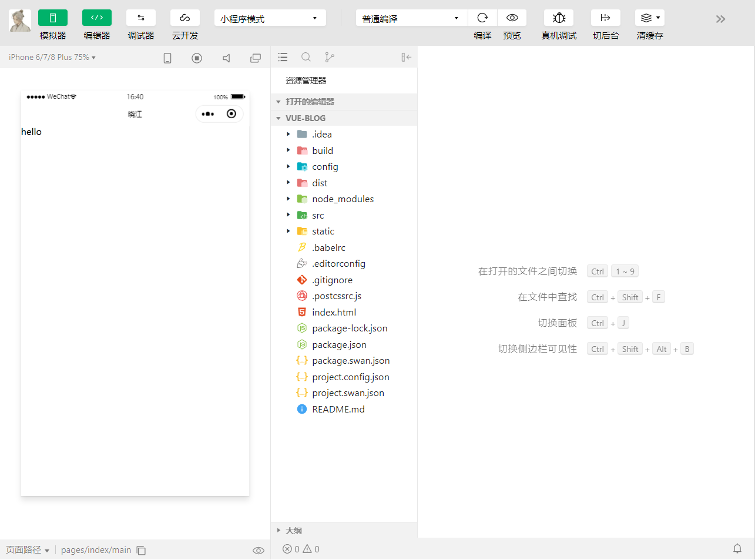
Task: Open the mini program mode dropdown
Action: (270, 18)
